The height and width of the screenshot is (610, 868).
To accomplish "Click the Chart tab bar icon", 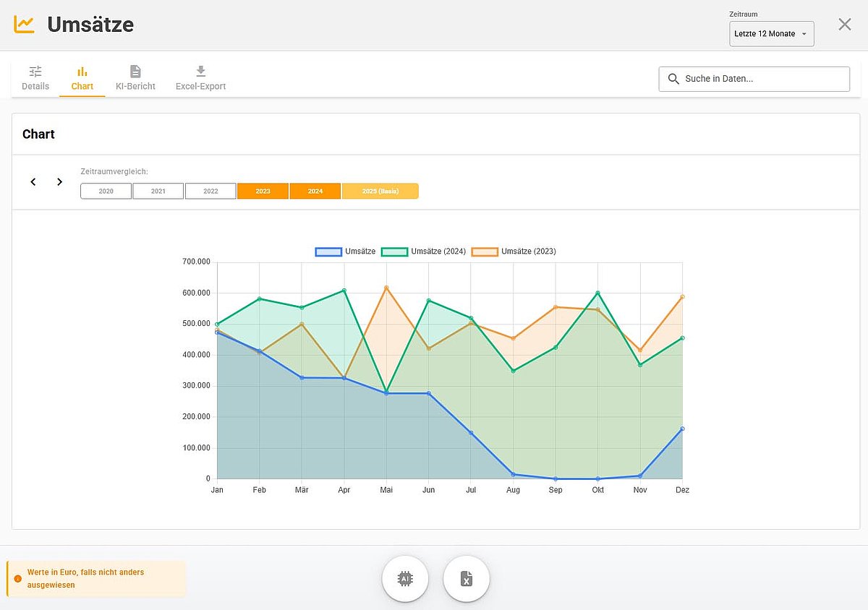I will 82,72.
